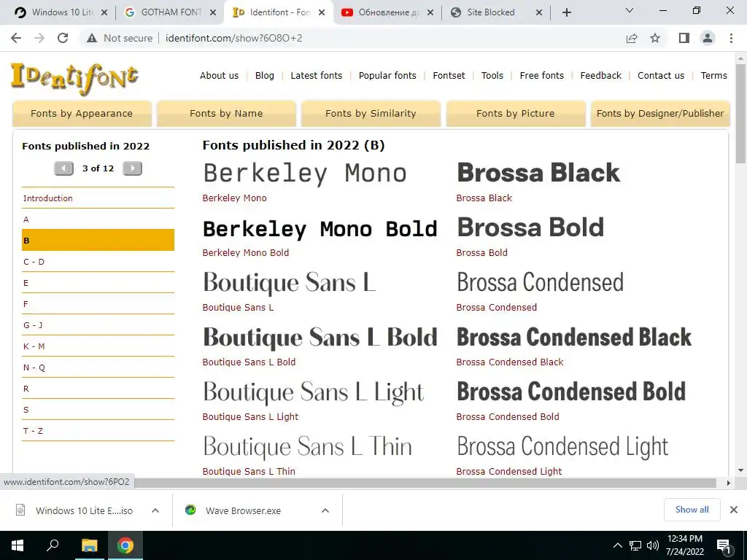
Task: Expand options for Windows 10 Lite iso download
Action: coord(155,510)
